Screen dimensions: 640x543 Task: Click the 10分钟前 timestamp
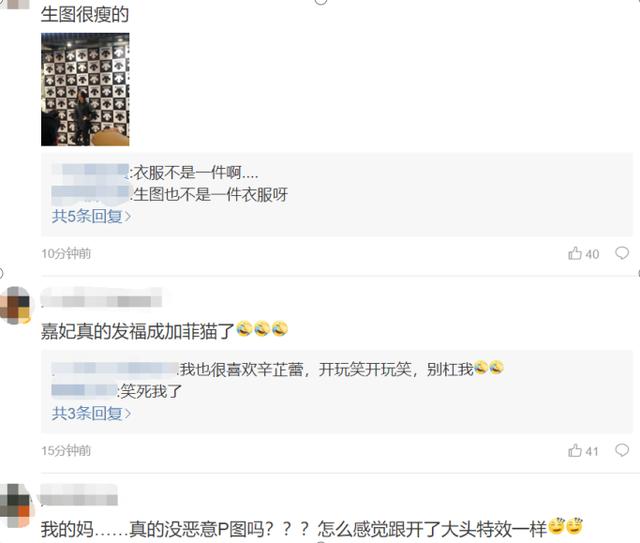pyautogui.click(x=66, y=254)
